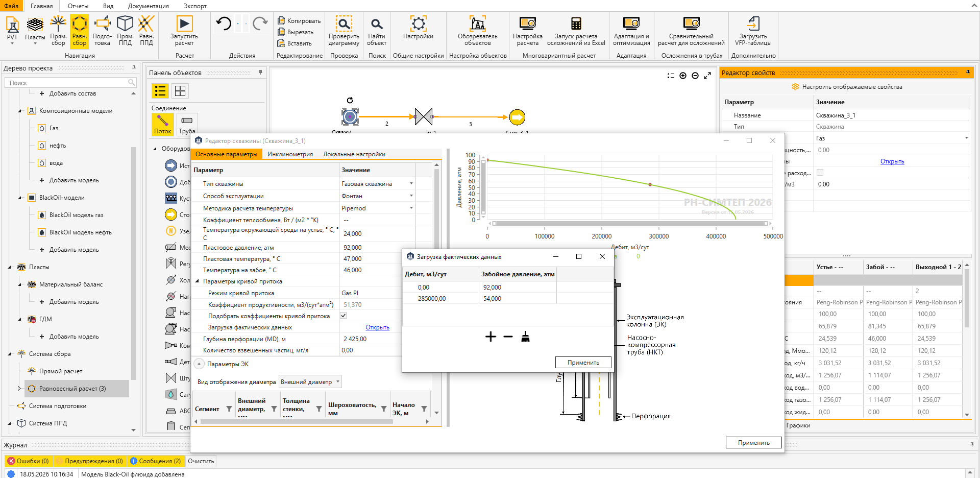Clear table with broom icon in dialog

coord(525,337)
